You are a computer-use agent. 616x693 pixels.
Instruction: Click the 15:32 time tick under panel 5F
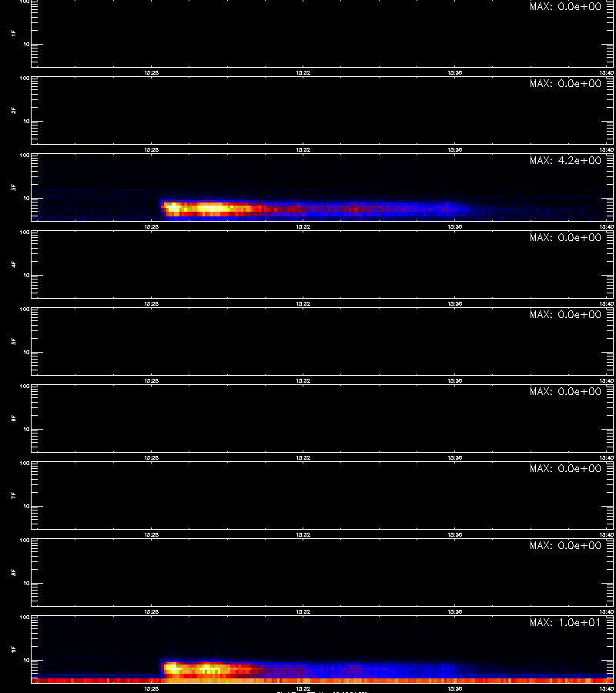pos(303,380)
